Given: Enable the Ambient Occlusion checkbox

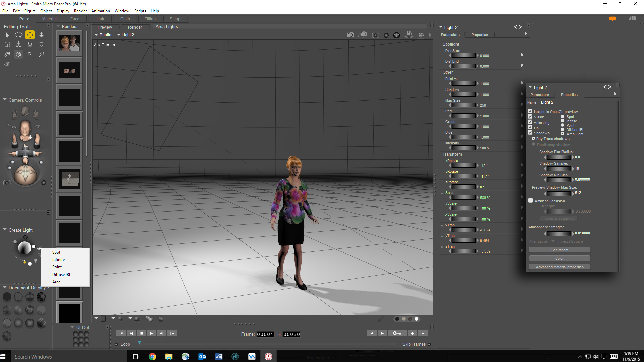Looking at the screenshot, I should pos(530,201).
